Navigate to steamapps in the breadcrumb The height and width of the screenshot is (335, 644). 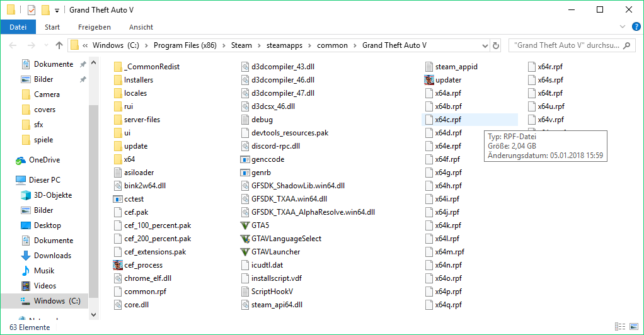284,45
